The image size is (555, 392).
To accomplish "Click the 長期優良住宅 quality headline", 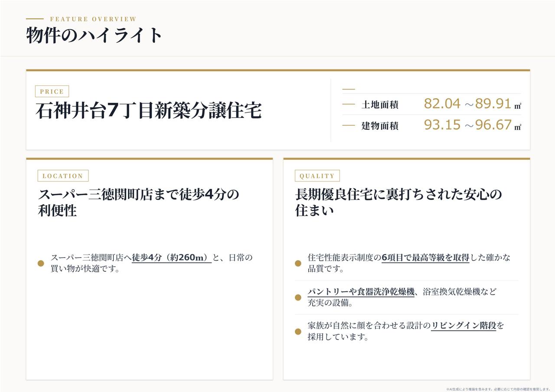I will (x=398, y=203).
